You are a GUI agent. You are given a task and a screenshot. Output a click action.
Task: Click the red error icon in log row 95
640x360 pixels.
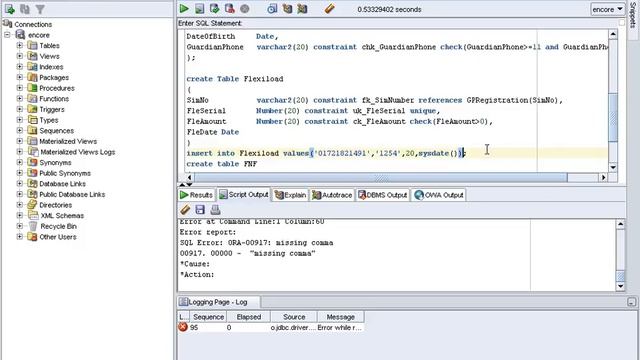(183, 327)
